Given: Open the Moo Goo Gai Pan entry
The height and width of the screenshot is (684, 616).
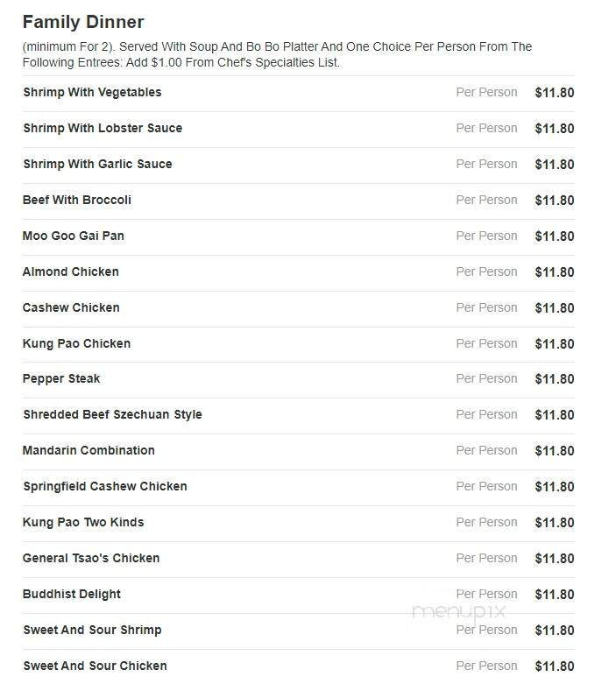Looking at the screenshot, I should (x=74, y=236).
